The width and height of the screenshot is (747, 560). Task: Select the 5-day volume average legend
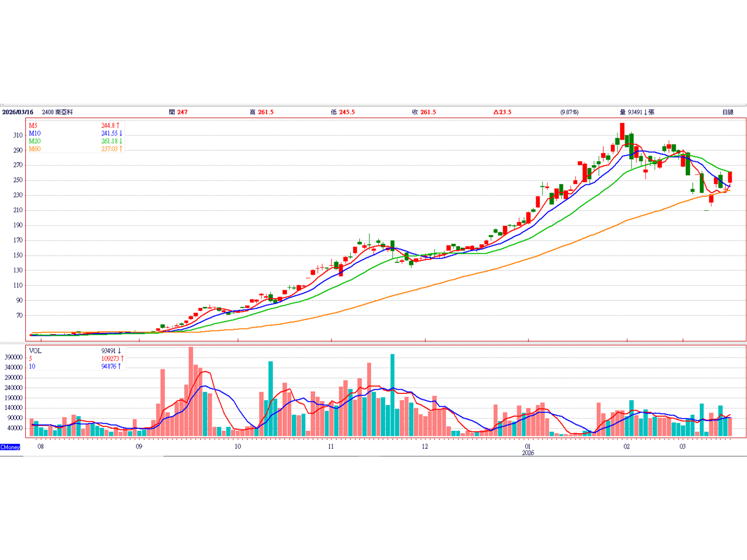(x=31, y=358)
